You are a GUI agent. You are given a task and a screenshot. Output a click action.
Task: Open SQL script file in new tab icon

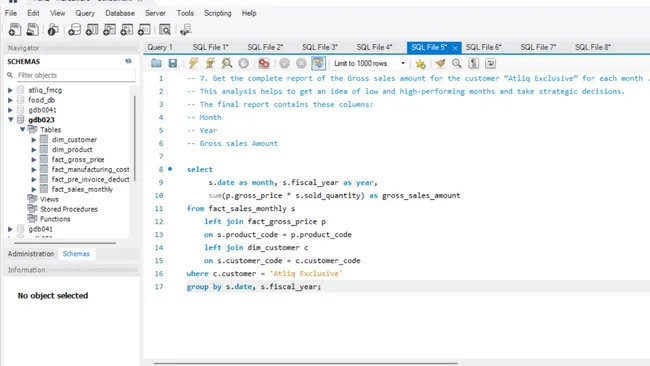point(32,30)
